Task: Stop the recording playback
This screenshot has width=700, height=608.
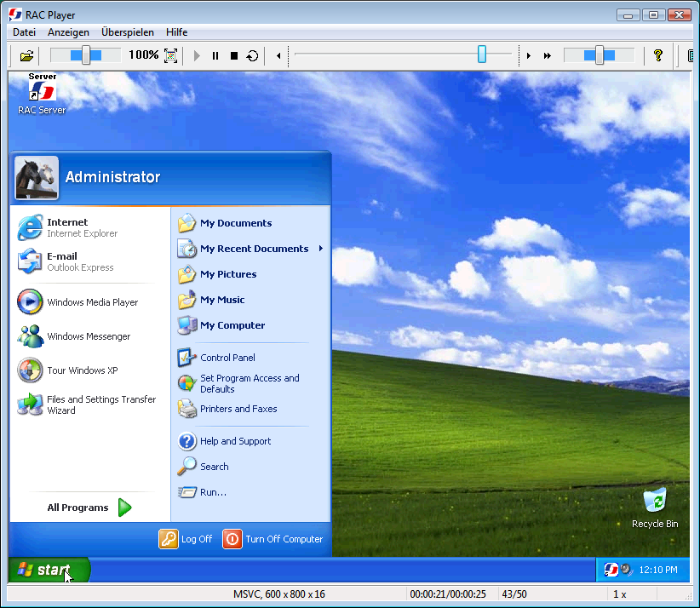Action: [x=234, y=56]
